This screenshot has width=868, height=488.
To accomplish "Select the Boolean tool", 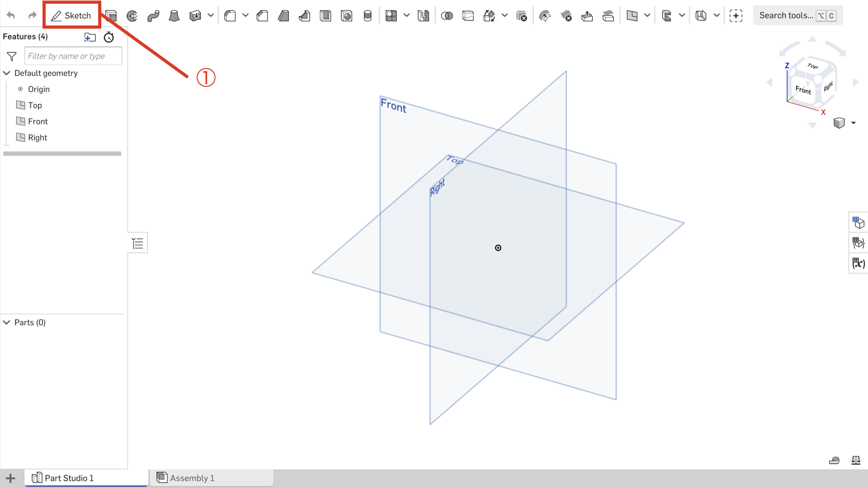I will click(x=447, y=15).
